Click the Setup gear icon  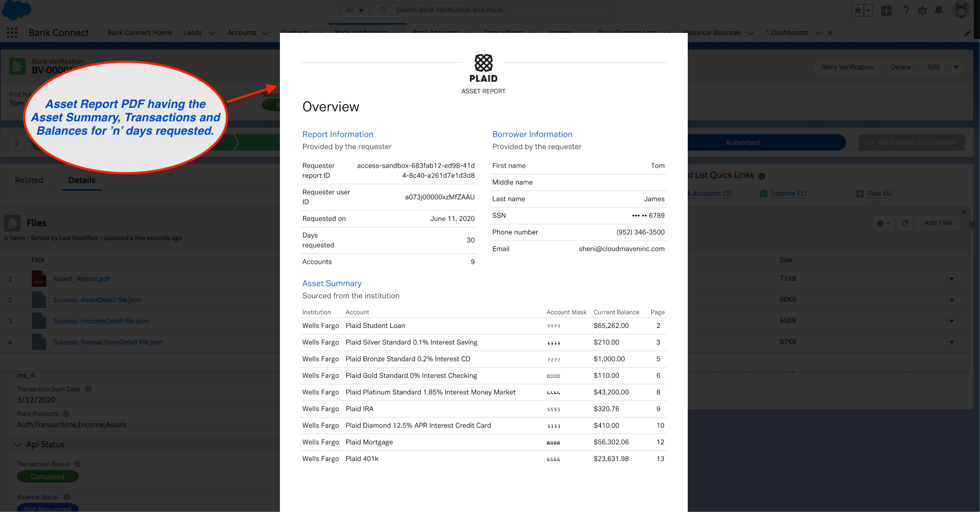922,10
